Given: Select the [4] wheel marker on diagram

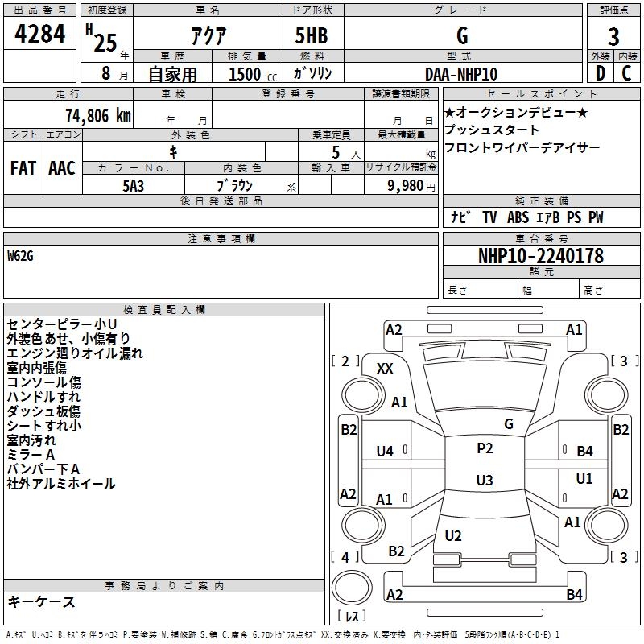Looking at the screenshot, I should click(x=345, y=557).
